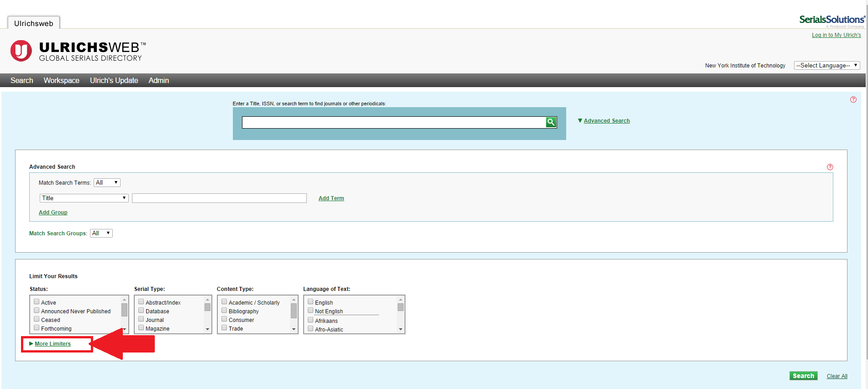Open the Workspace menu

click(x=62, y=80)
